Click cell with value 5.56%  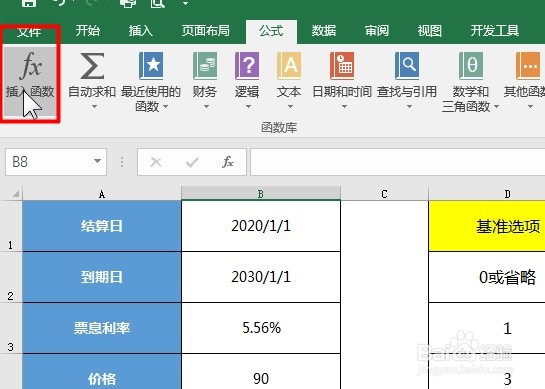(x=261, y=328)
